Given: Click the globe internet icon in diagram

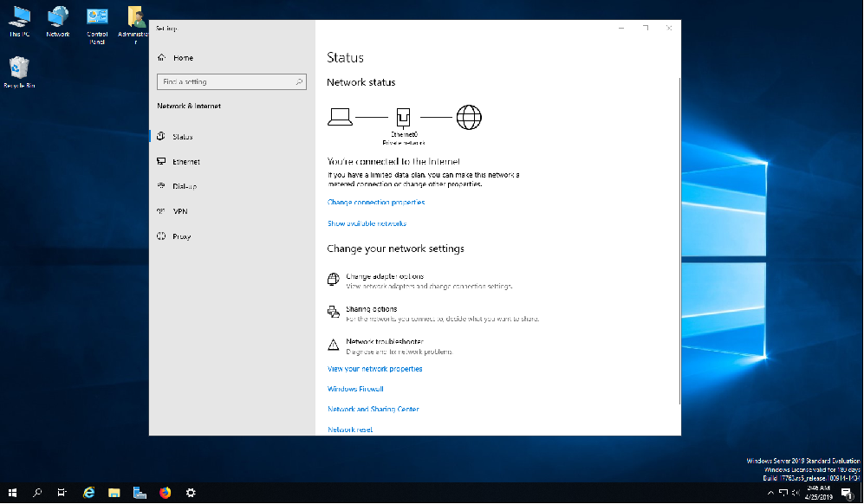Looking at the screenshot, I should click(469, 117).
